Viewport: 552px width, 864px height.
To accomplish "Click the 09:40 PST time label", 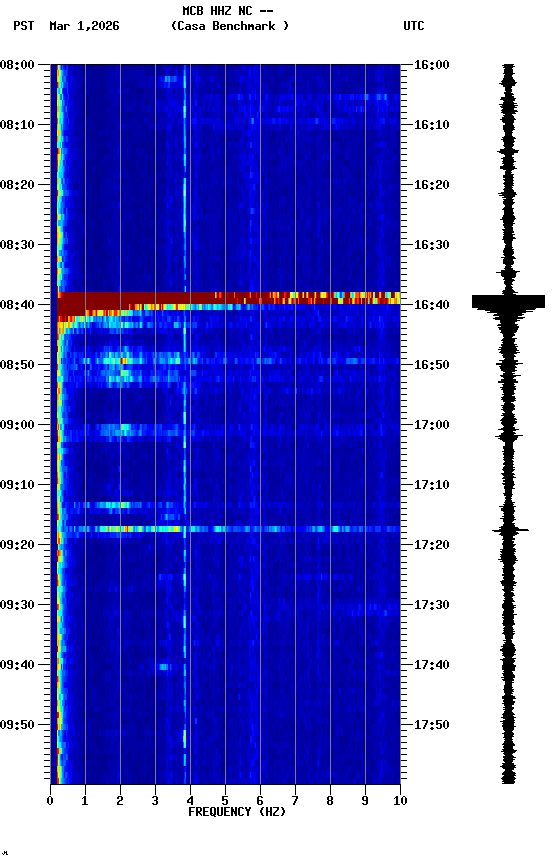I will pyautogui.click(x=17, y=665).
